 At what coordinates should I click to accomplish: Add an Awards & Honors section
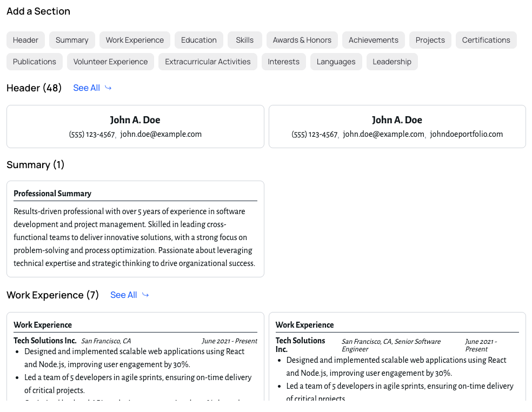click(302, 39)
